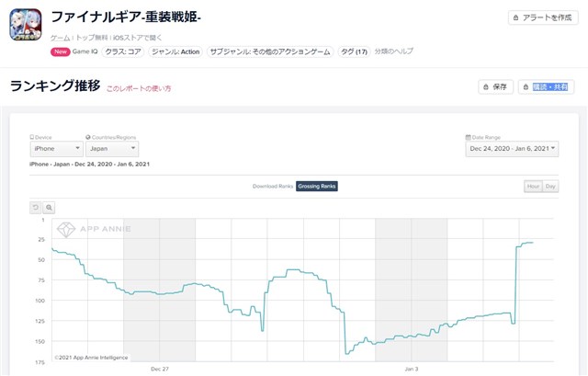Click the reset zoom undo icon
This screenshot has width=588, height=376.
pos(36,207)
